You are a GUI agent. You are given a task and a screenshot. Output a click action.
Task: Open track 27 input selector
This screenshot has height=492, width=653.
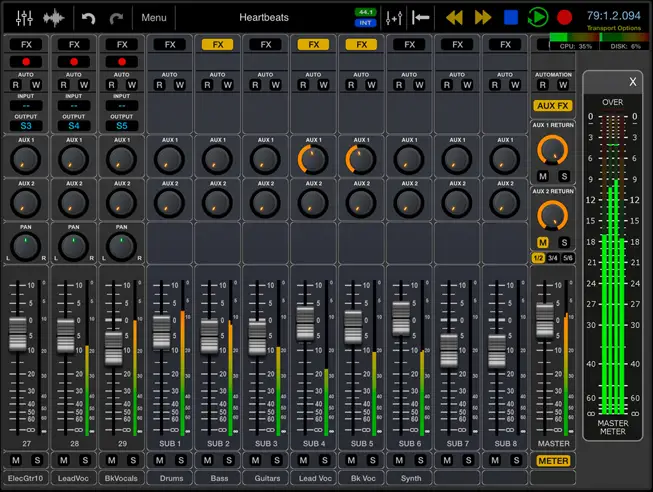coord(26,106)
